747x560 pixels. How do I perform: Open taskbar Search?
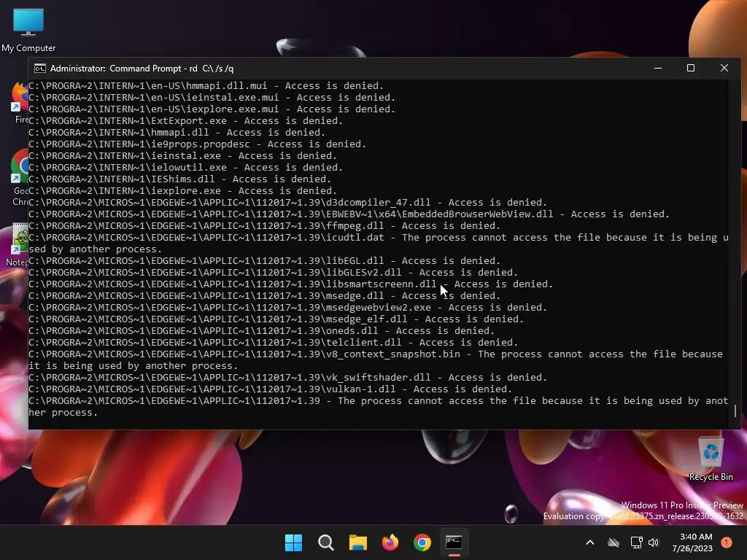point(326,542)
